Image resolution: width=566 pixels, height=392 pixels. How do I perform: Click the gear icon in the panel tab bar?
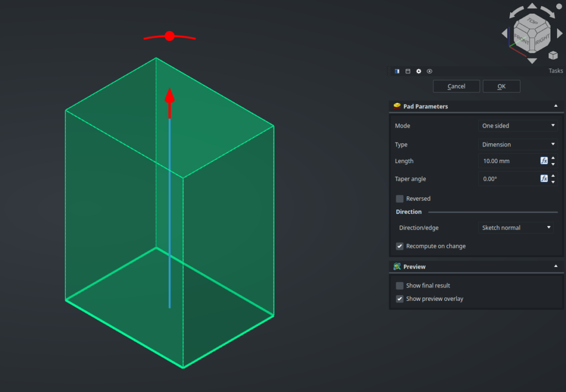coord(418,71)
